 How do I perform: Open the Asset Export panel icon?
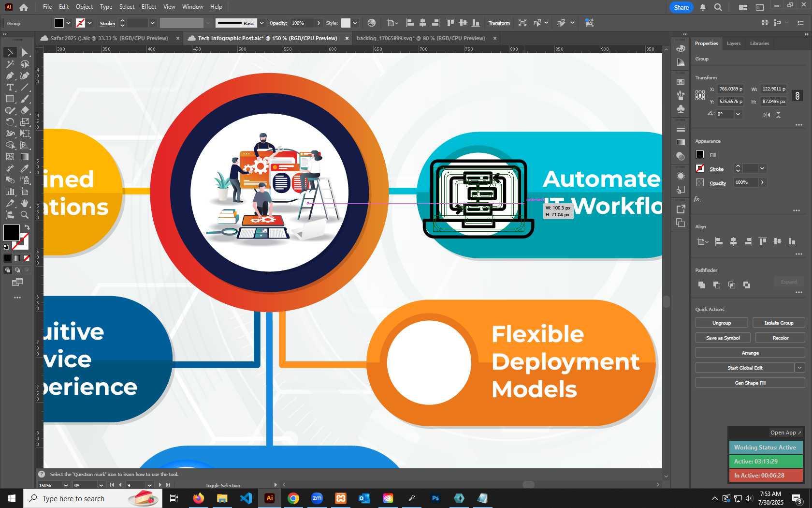tap(681, 209)
